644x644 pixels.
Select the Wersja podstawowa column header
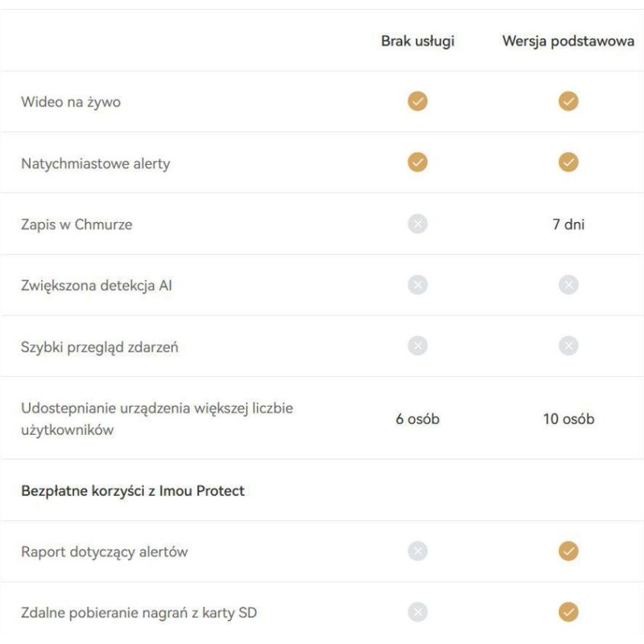[x=568, y=41]
